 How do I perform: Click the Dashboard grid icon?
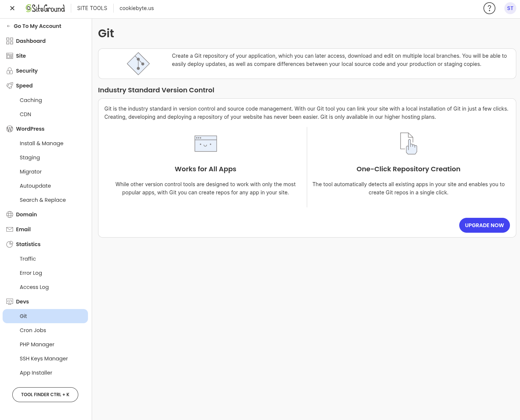[10, 41]
